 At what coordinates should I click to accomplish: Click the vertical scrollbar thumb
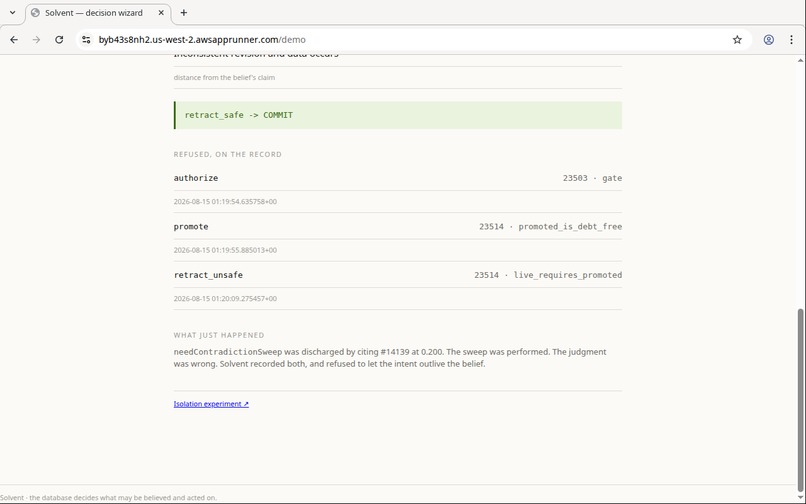(x=800, y=399)
